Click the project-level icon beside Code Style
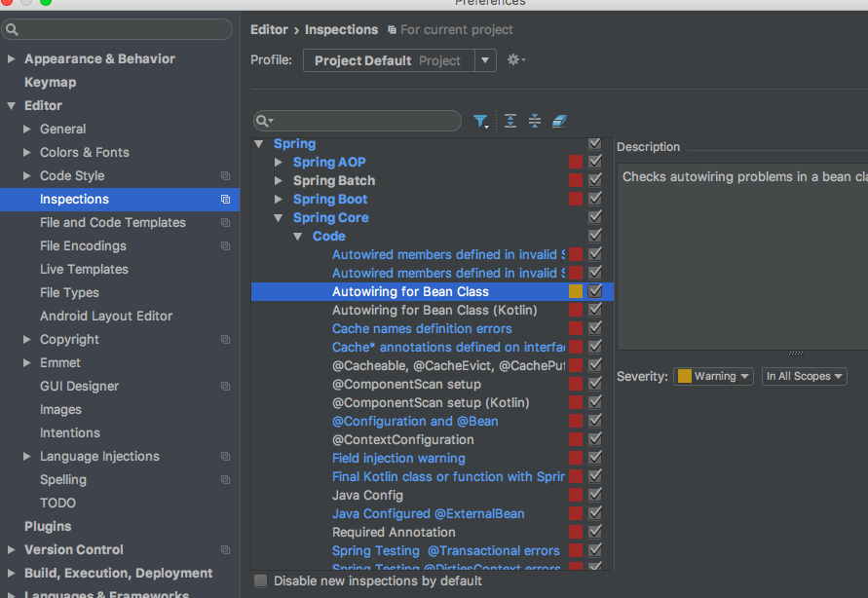 tap(225, 176)
